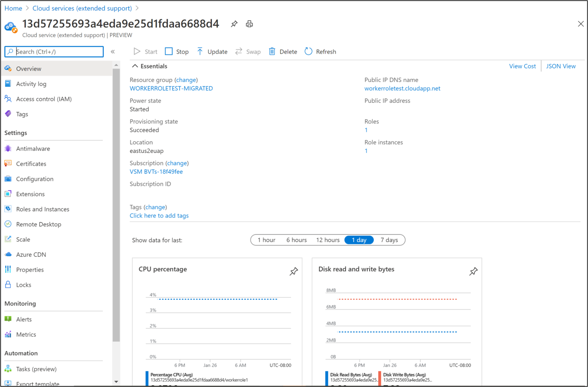Click the Roles count link
Viewport: 588px width, 387px height.
pyautogui.click(x=366, y=130)
